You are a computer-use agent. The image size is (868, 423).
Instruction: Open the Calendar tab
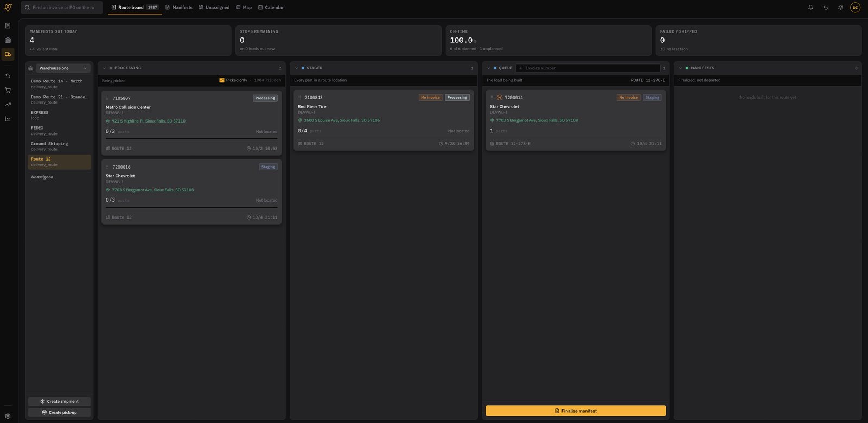(271, 8)
